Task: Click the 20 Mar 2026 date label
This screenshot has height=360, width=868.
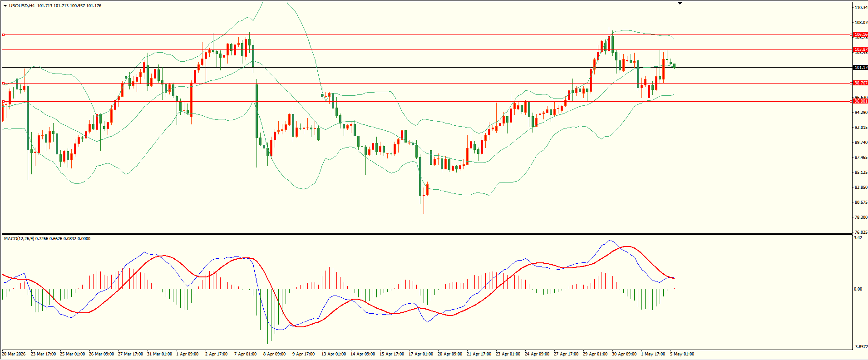Action: [14, 354]
